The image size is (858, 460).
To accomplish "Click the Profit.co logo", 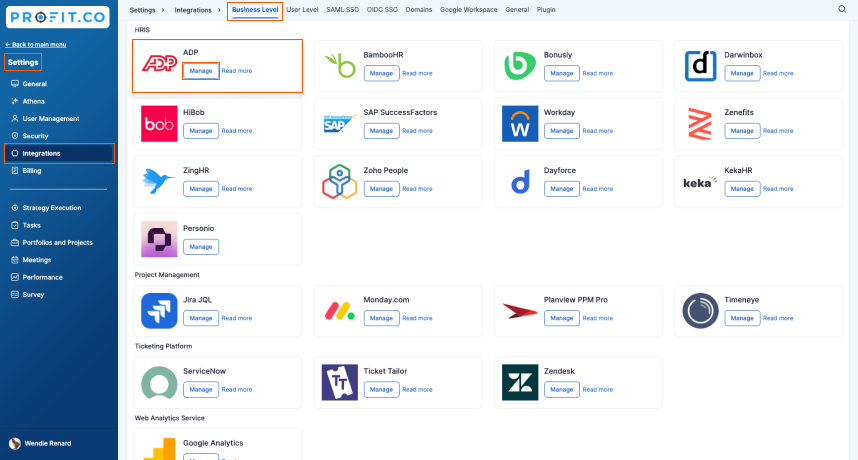I will 57,17.
